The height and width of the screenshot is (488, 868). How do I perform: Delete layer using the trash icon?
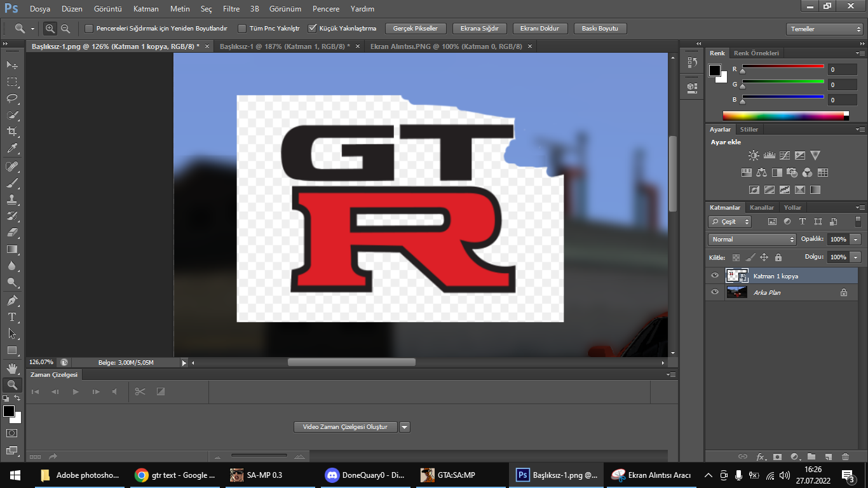point(845,456)
